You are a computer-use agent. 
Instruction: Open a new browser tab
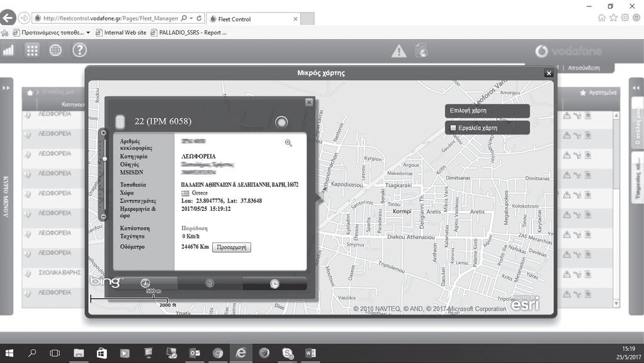click(x=307, y=19)
